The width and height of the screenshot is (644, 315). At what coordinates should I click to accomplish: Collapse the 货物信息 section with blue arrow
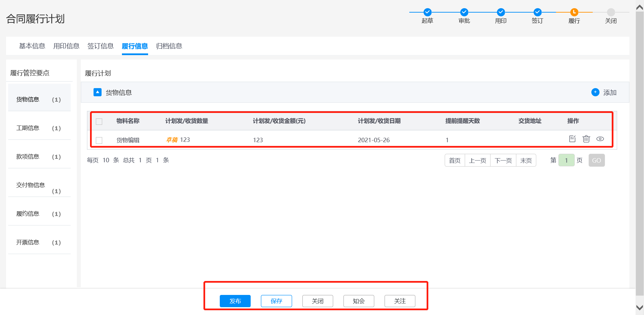coord(97,92)
